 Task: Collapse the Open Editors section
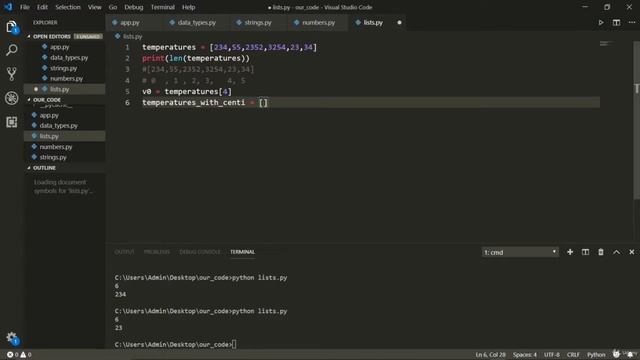coord(51,36)
